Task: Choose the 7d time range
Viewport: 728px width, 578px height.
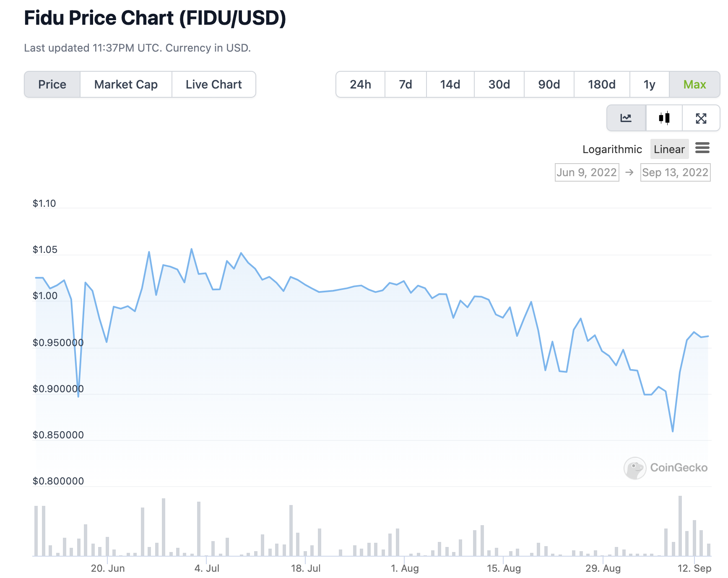Action: click(x=406, y=84)
